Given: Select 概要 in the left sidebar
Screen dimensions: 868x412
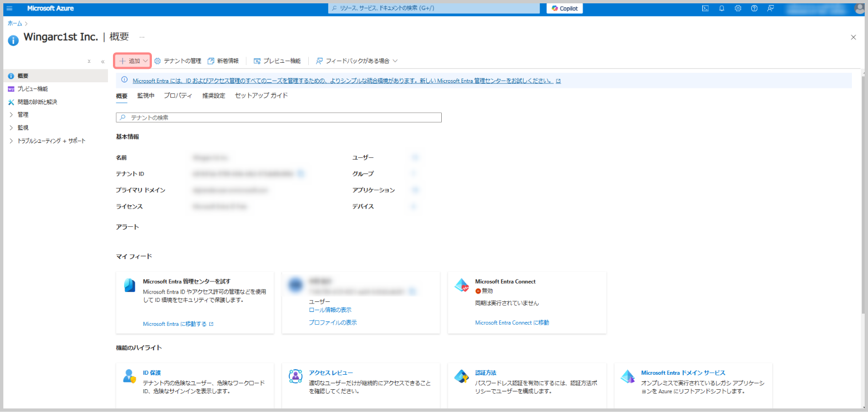Looking at the screenshot, I should tap(55, 76).
